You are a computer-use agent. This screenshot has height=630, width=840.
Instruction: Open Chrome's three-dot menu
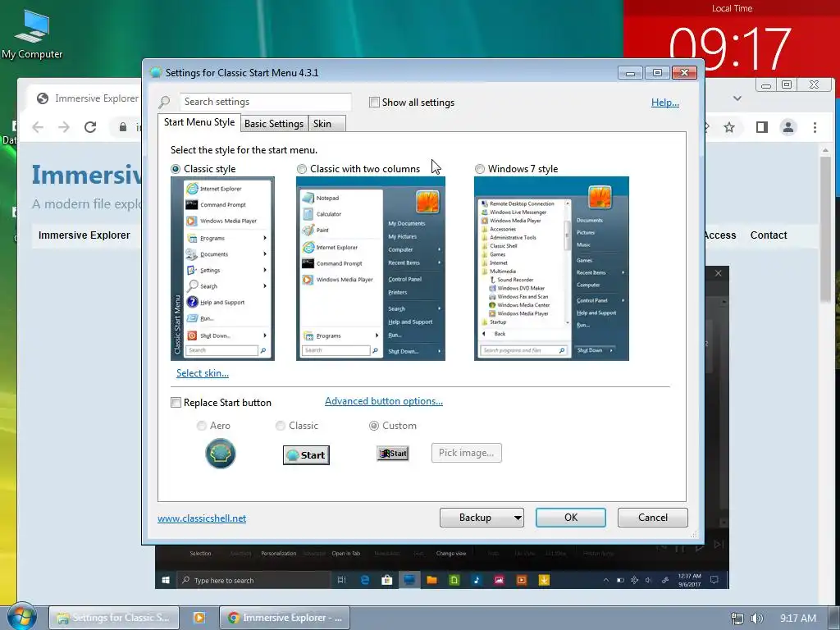pos(815,127)
